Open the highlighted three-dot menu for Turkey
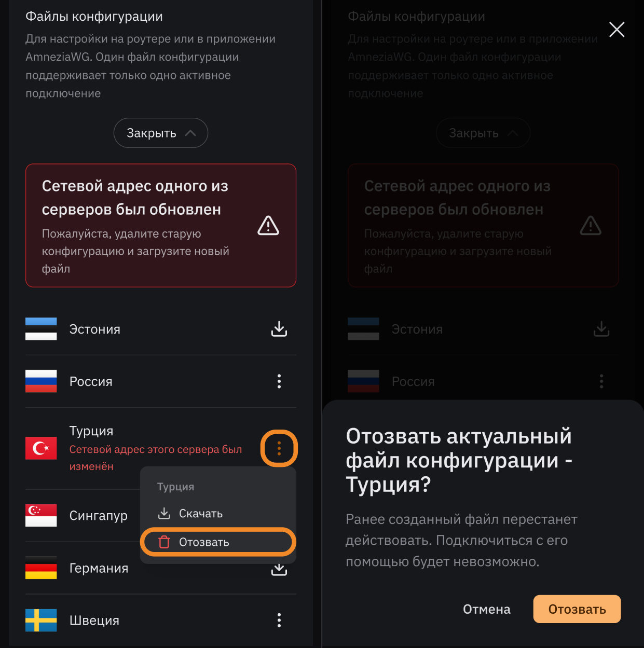644x648 pixels. (279, 448)
